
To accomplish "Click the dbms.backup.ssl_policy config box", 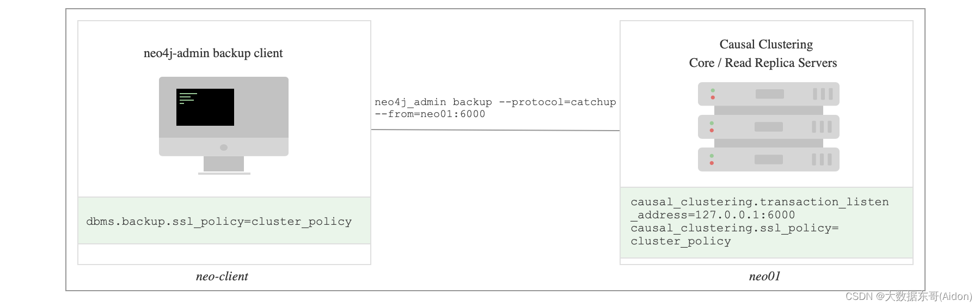I will [219, 222].
